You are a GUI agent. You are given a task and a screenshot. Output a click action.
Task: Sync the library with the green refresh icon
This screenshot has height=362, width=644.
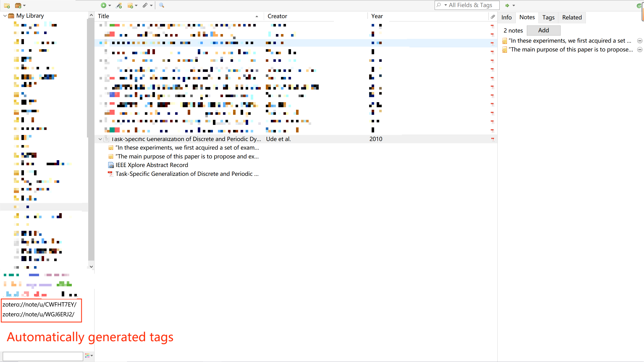click(639, 6)
